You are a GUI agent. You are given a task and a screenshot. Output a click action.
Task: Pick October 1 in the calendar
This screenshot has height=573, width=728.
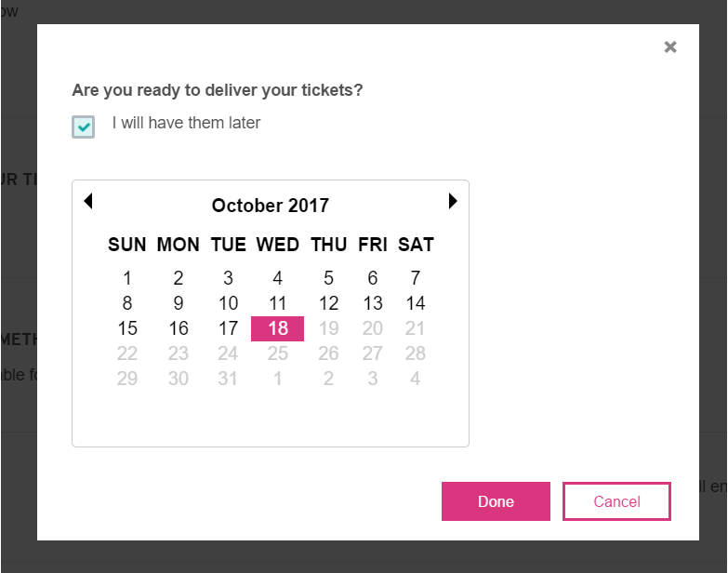point(127,278)
